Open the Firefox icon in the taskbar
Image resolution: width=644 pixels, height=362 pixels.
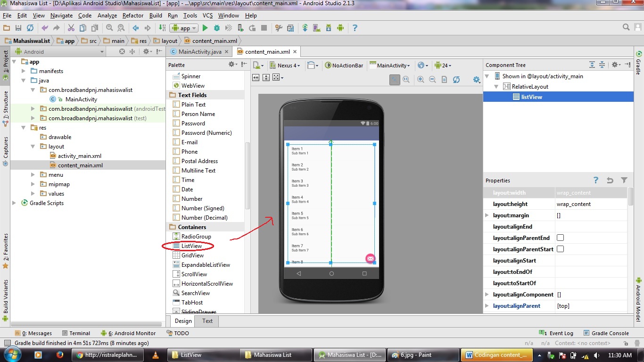59,355
